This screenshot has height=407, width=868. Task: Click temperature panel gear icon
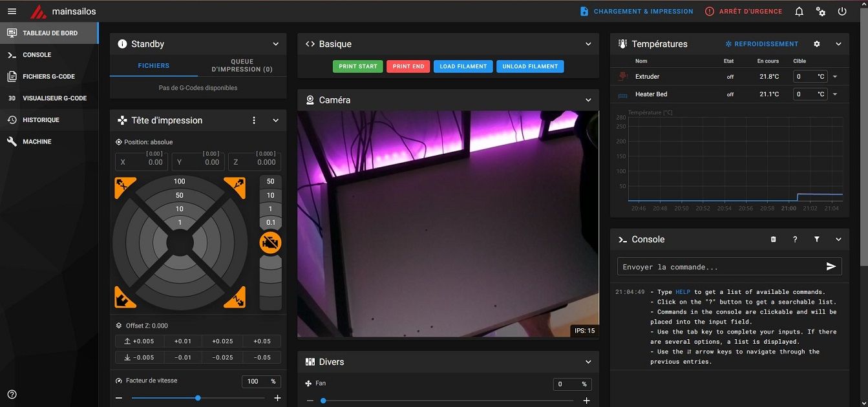[817, 44]
